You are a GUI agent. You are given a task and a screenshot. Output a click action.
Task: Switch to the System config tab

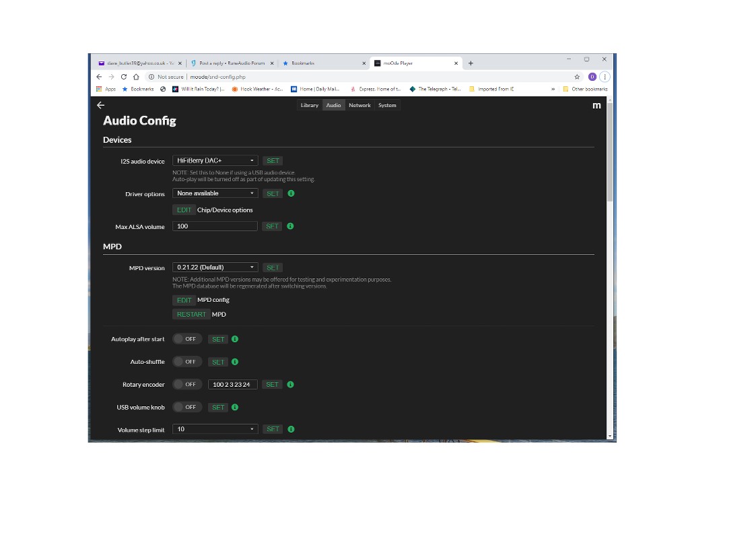click(x=387, y=105)
